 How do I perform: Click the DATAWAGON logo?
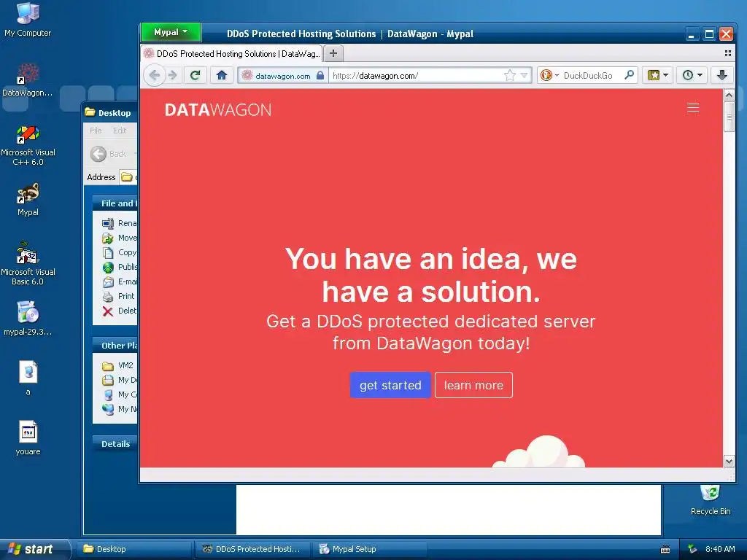point(217,110)
